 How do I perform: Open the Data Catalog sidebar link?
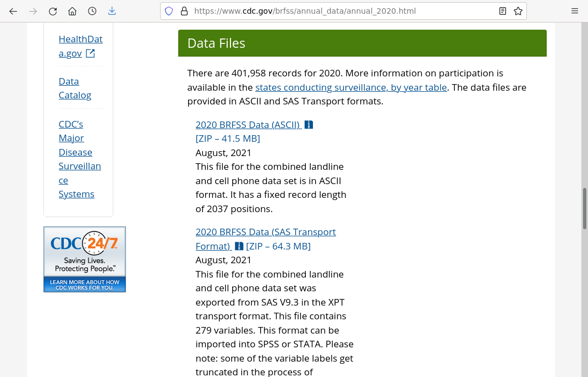(75, 88)
